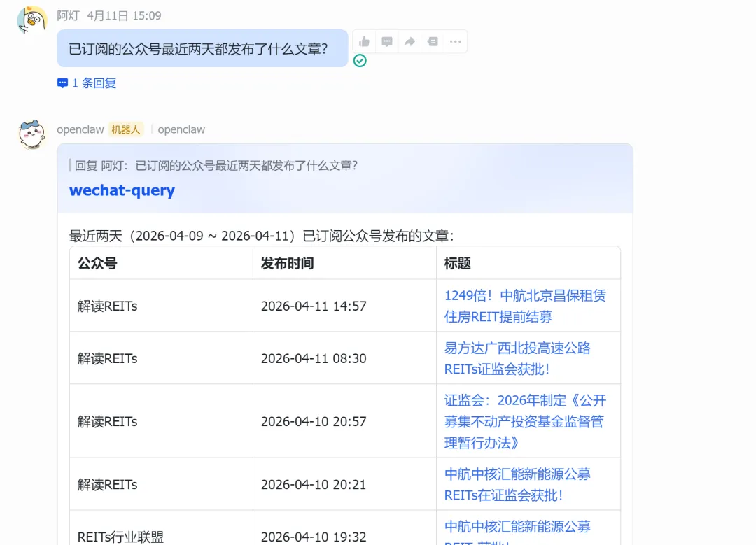Click the reply speech-bubble icon in message toolbar
The width and height of the screenshot is (756, 545).
(386, 42)
